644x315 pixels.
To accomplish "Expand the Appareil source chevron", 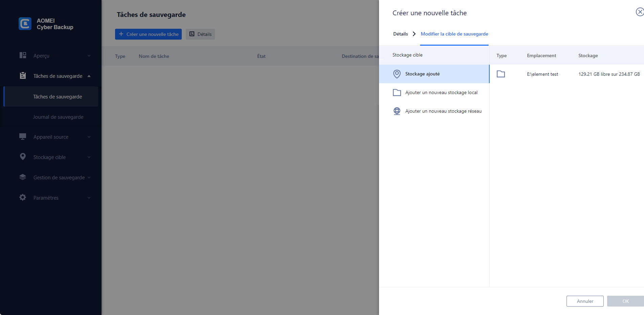I will click(x=89, y=137).
